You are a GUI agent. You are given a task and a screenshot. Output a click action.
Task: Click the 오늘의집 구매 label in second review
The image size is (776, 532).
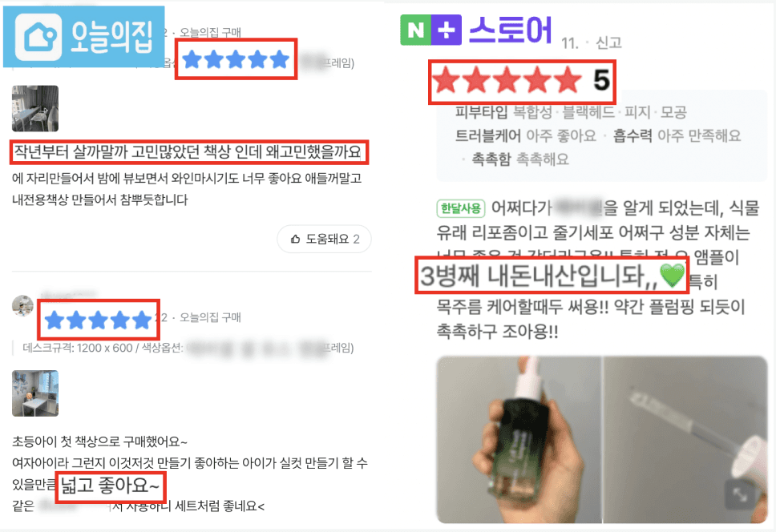(210, 317)
